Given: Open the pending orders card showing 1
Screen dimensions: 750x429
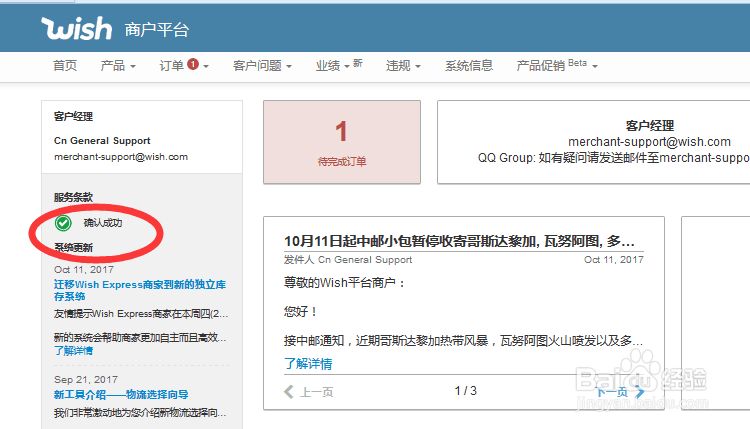Looking at the screenshot, I should click(x=342, y=142).
